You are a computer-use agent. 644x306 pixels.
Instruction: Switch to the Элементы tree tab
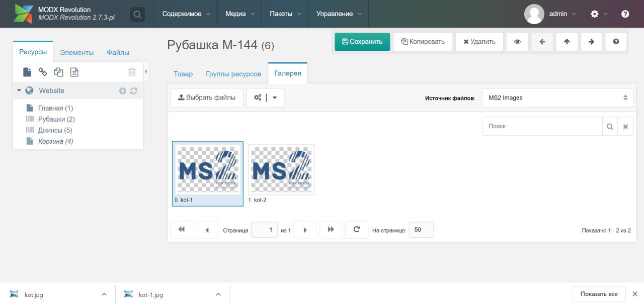coord(76,52)
